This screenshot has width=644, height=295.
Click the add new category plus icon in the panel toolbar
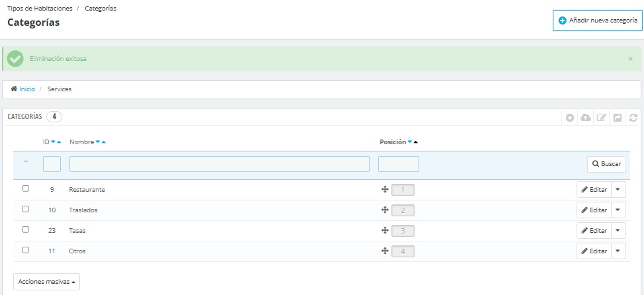569,118
